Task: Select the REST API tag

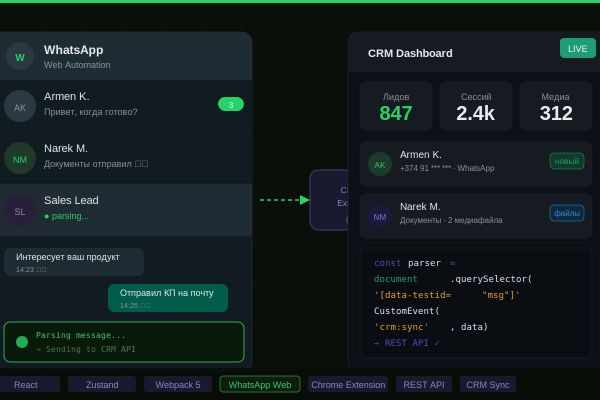Action: (424, 384)
